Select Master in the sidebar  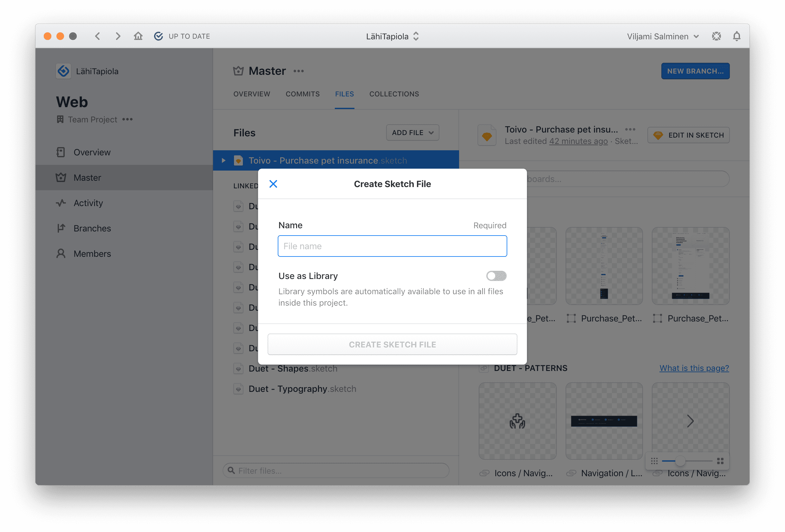pyautogui.click(x=124, y=177)
